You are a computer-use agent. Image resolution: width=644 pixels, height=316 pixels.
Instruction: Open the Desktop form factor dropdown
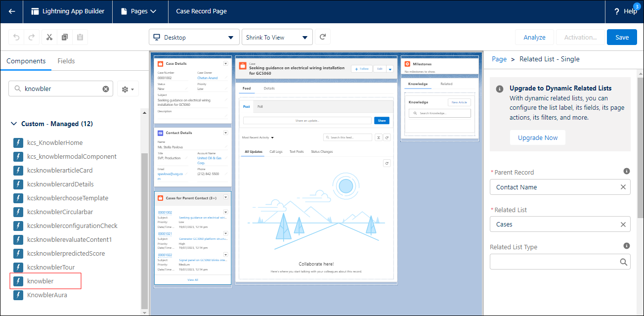tap(194, 37)
